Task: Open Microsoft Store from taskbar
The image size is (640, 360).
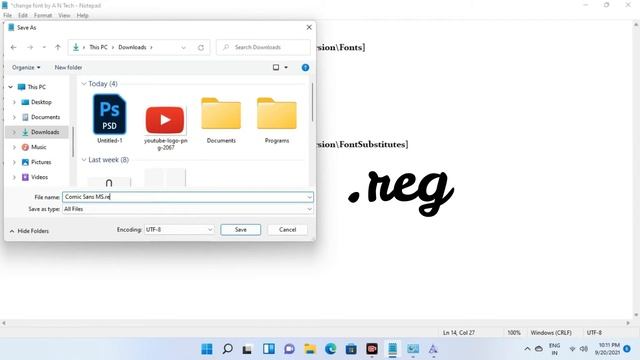Action: [x=351, y=349]
